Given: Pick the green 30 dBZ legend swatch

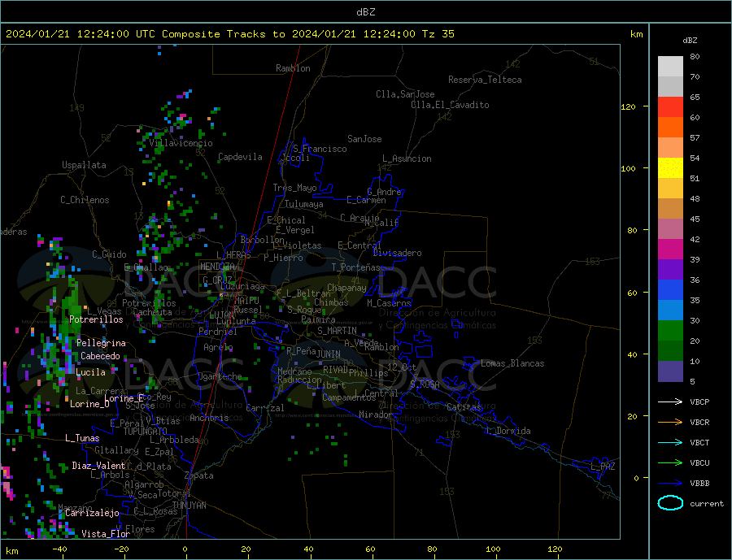Looking at the screenshot, I should [x=670, y=331].
